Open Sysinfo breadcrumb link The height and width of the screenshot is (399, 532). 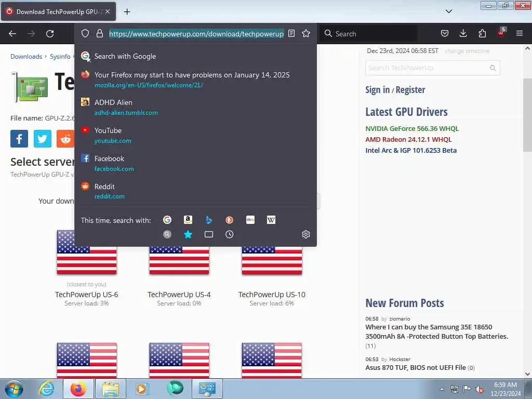pyautogui.click(x=60, y=56)
